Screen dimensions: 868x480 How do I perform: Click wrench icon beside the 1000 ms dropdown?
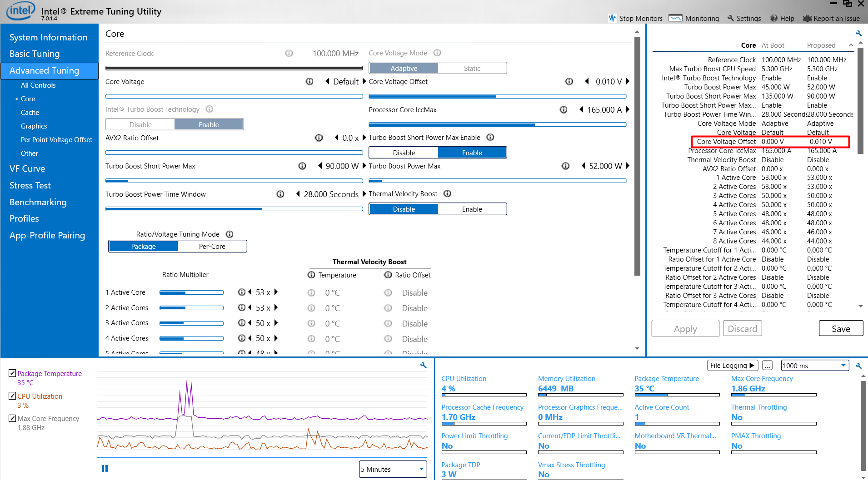[x=858, y=366]
